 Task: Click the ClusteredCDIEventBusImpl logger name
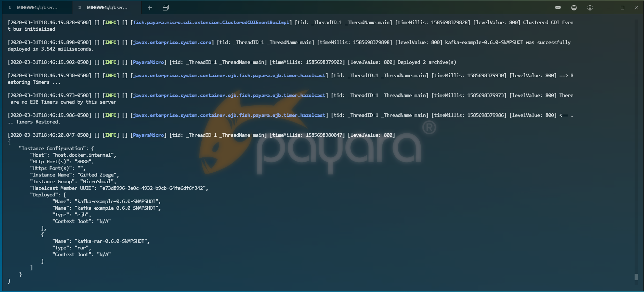pyautogui.click(x=211, y=22)
